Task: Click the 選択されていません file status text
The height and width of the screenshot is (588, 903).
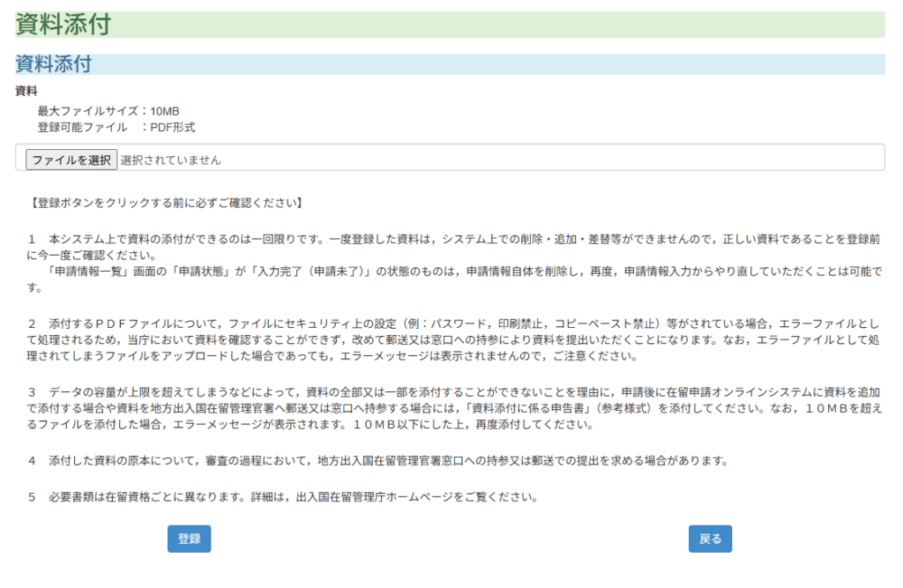Action: 170,160
